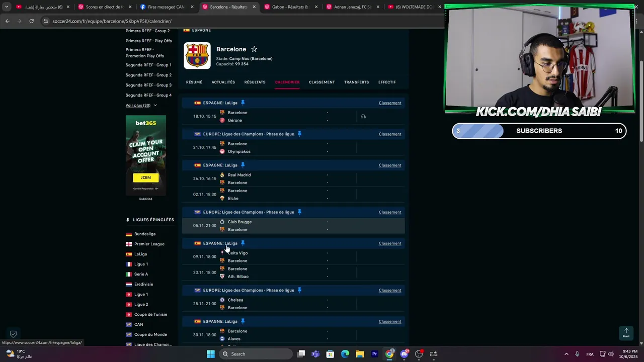Open Adobe Premiere Pro from the taskbar
Image resolution: width=644 pixels, height=362 pixels.
(x=374, y=354)
